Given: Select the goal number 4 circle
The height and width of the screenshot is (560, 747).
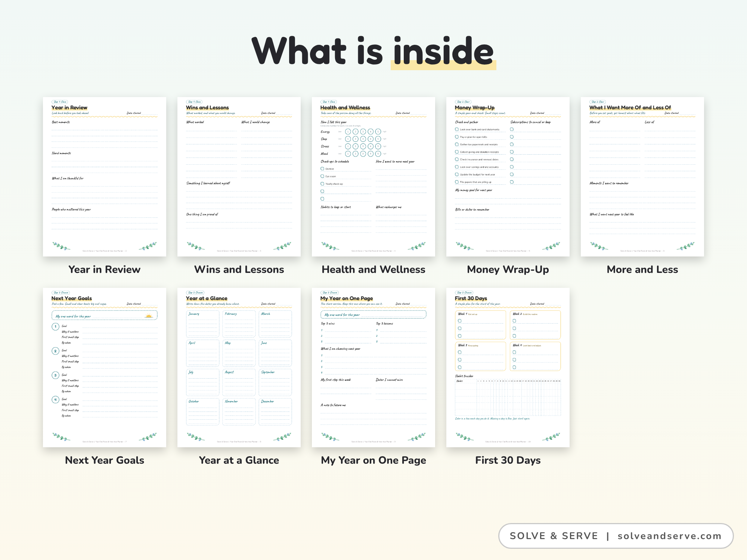Looking at the screenshot, I should click(55, 399).
